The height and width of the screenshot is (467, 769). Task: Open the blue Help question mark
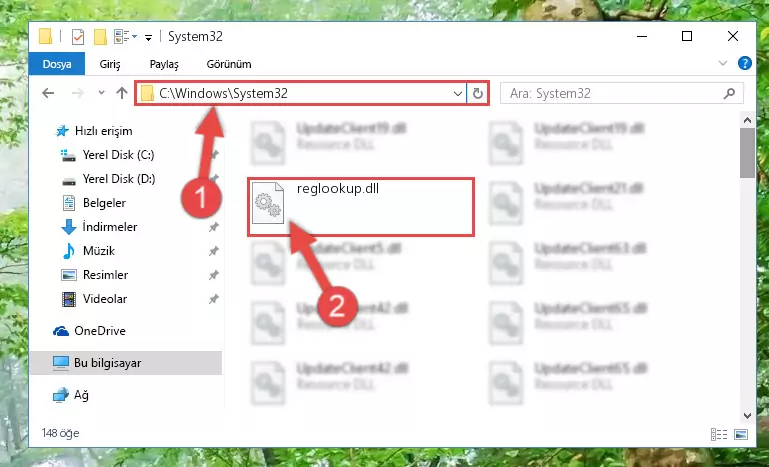tap(744, 63)
